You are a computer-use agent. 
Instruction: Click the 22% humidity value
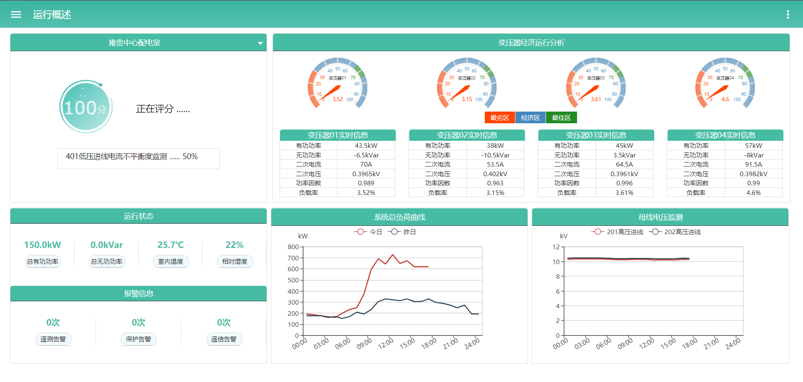235,245
